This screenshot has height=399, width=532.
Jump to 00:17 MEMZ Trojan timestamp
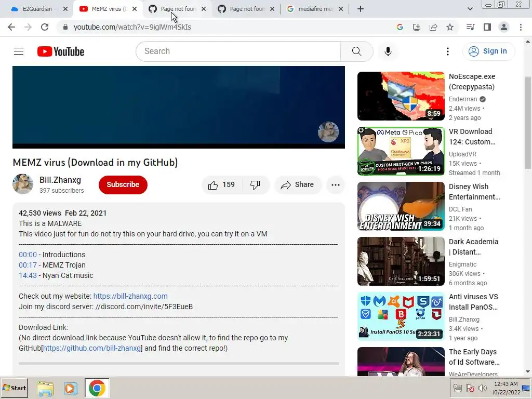pyautogui.click(x=28, y=265)
